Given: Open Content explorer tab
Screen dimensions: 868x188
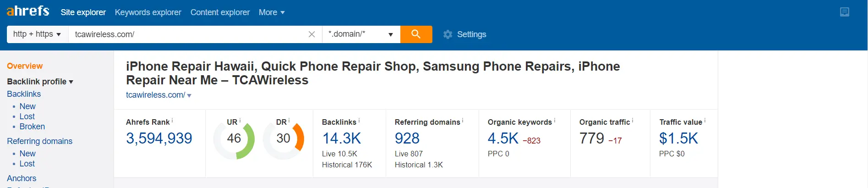Looking at the screenshot, I should coord(220,12).
